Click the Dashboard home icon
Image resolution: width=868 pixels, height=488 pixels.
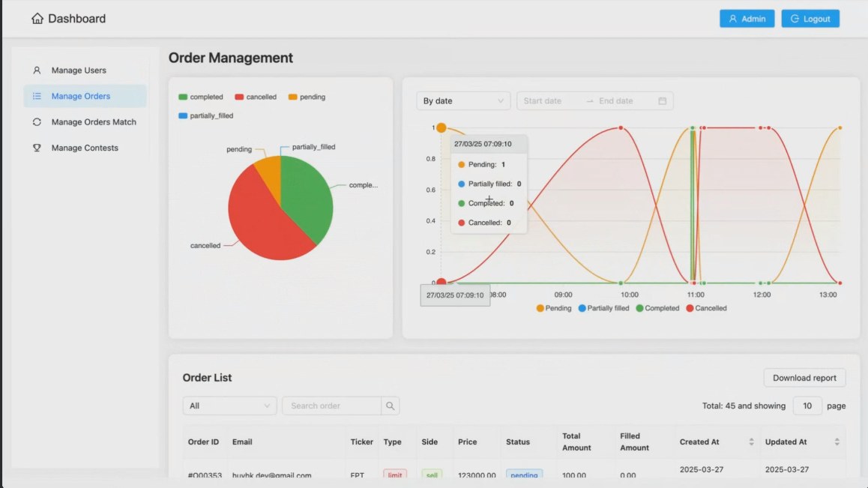pos(37,19)
